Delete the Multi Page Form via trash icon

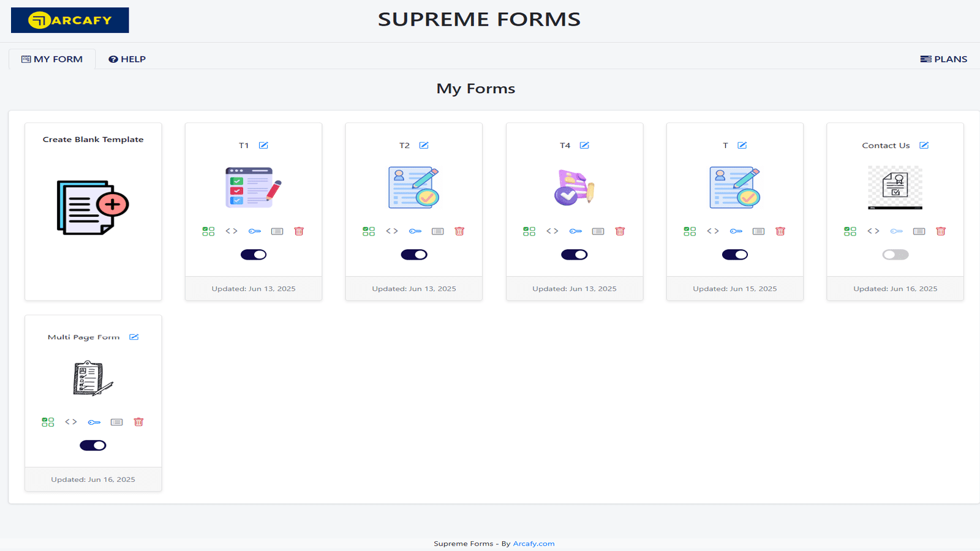coord(138,422)
